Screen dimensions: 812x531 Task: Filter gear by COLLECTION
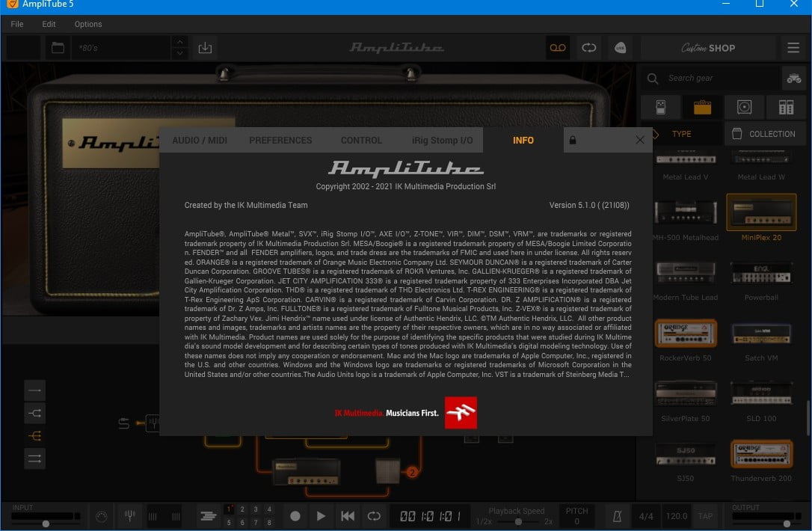[765, 134]
